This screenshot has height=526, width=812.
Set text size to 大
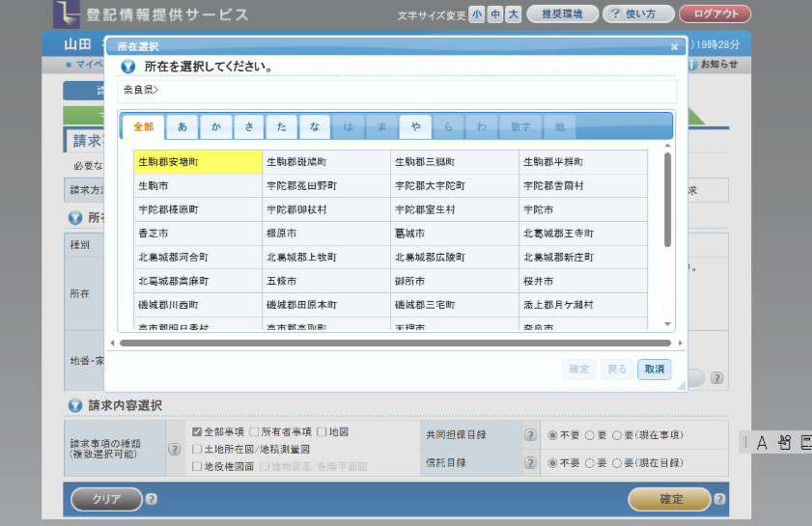coord(513,14)
